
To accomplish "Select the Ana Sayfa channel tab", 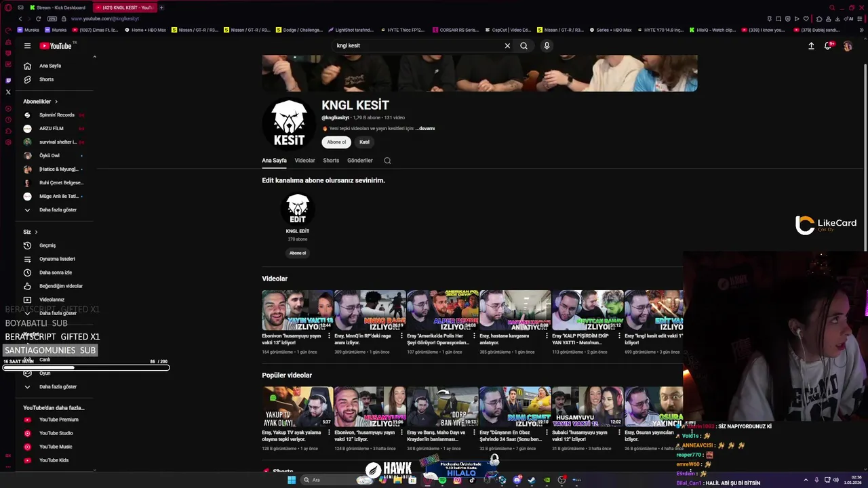I will (274, 161).
